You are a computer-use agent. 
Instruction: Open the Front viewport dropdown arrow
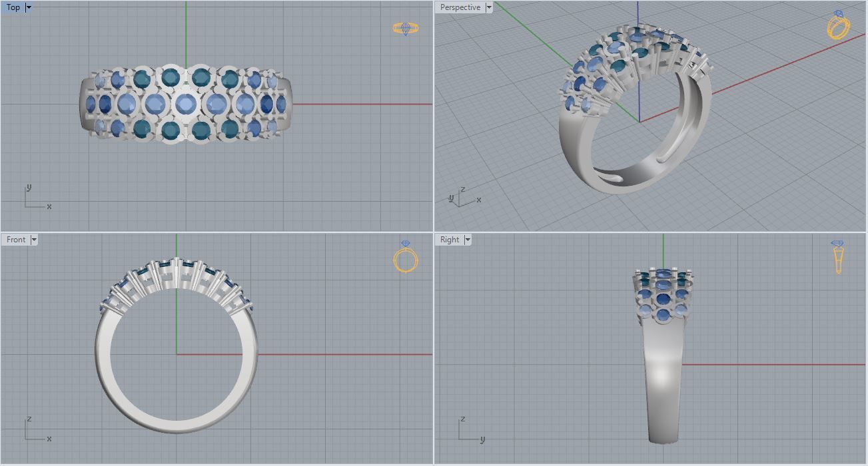tap(34, 240)
